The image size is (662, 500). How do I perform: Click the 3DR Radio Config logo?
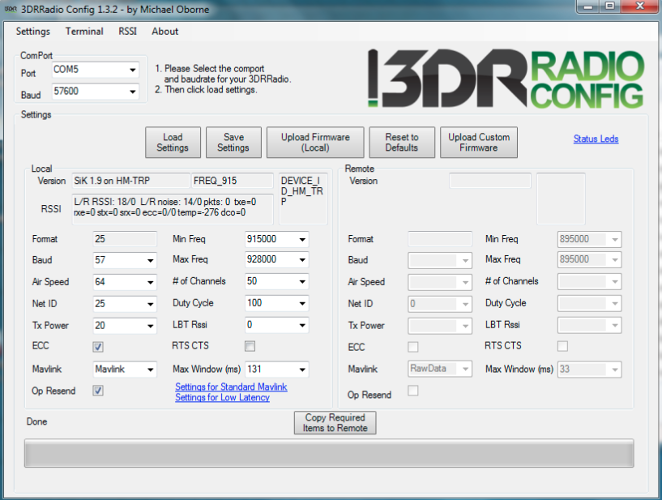coord(505,79)
